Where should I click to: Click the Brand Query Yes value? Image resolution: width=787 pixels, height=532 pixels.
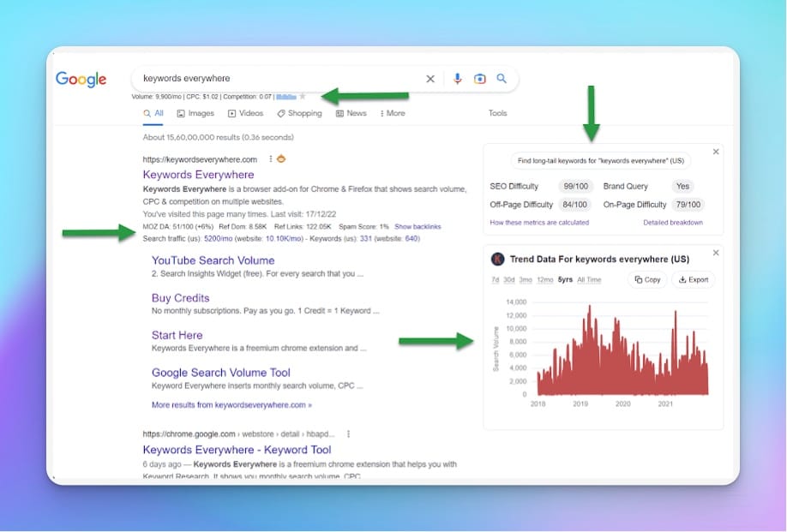click(x=682, y=187)
